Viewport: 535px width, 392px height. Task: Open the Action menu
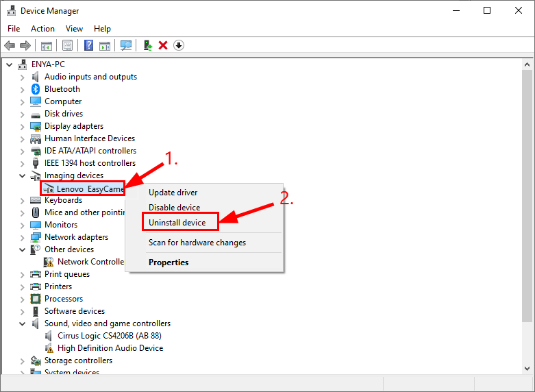click(x=42, y=29)
